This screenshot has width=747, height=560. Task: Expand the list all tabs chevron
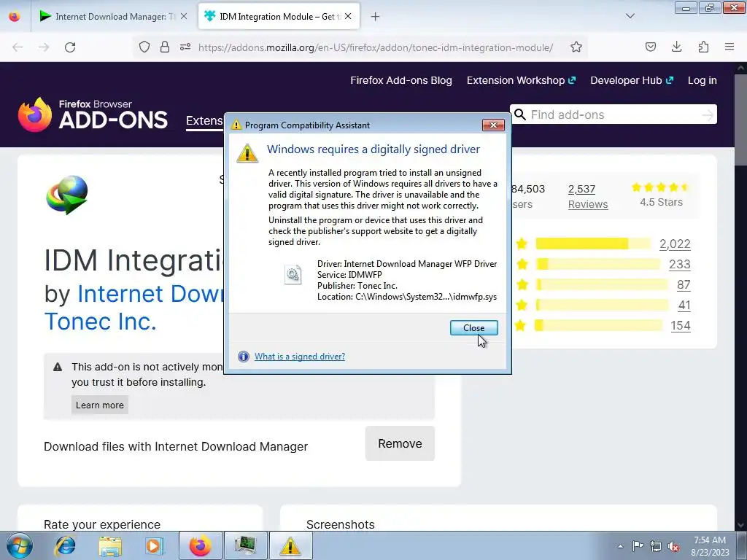(630, 16)
